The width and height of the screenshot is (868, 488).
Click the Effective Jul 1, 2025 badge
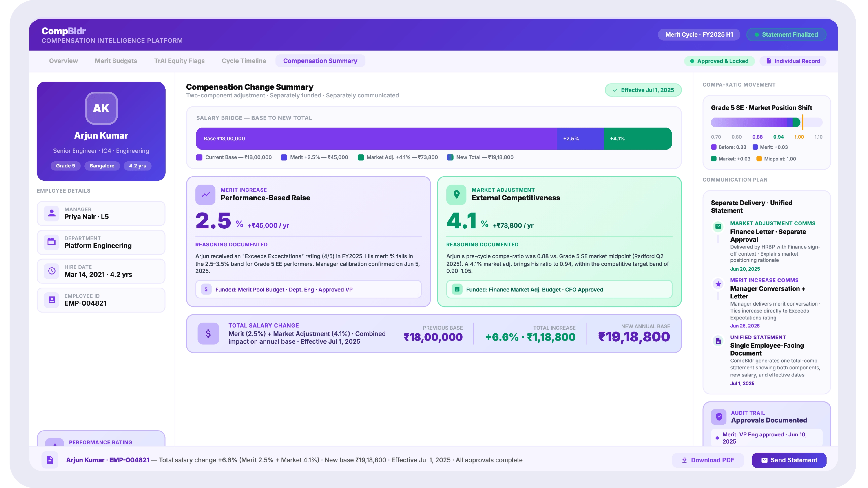click(x=643, y=90)
